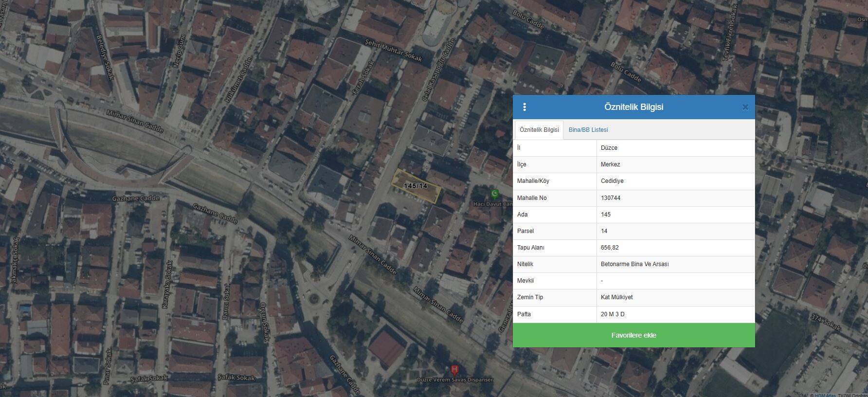Click the red hospital H marker
Screen dimensions: 868x397
(x=454, y=370)
